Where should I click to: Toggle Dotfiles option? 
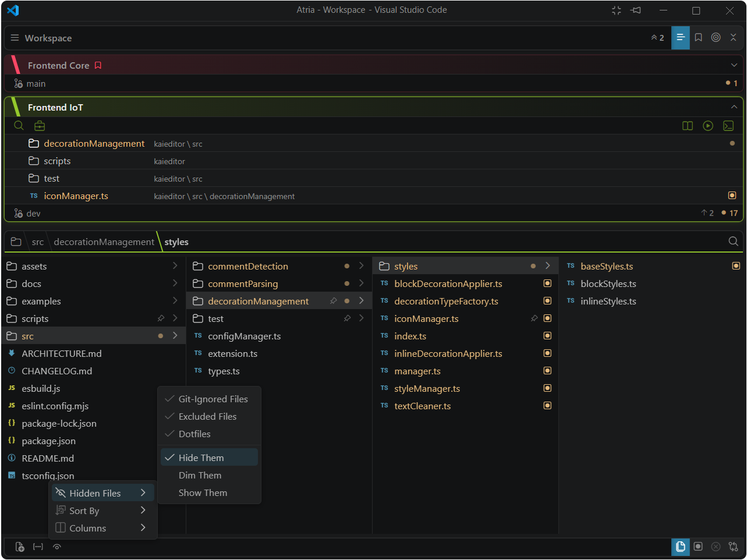(x=210, y=434)
